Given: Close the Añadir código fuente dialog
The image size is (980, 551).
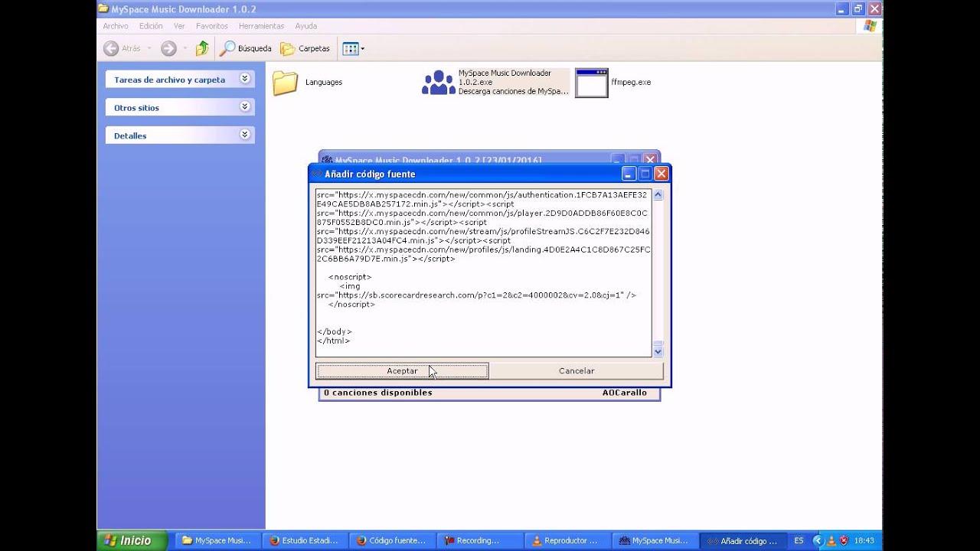Looking at the screenshot, I should coord(661,174).
